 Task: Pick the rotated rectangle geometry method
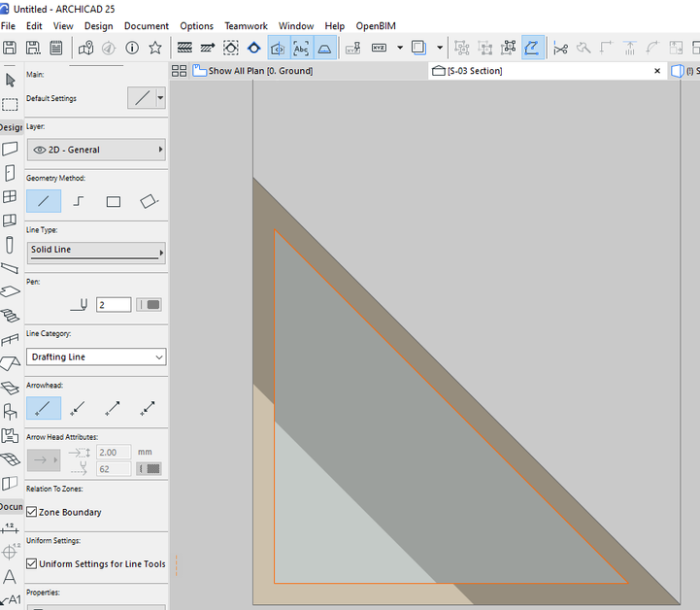click(x=148, y=202)
